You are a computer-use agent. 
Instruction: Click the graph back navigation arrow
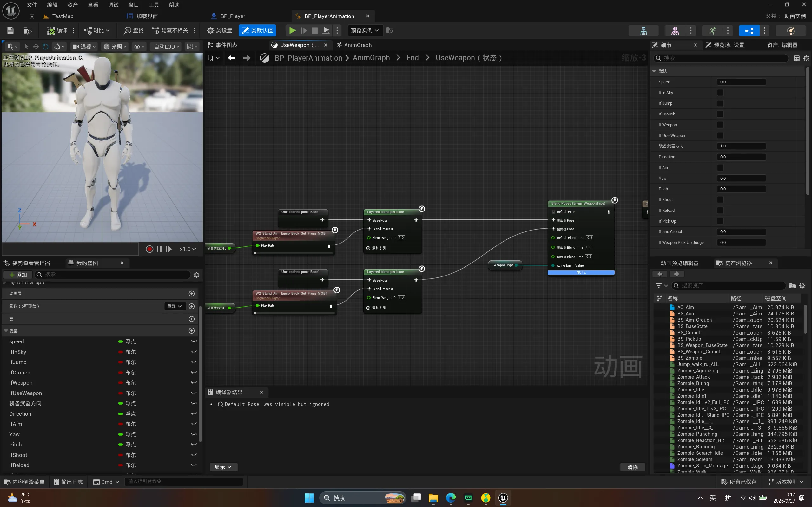click(232, 58)
